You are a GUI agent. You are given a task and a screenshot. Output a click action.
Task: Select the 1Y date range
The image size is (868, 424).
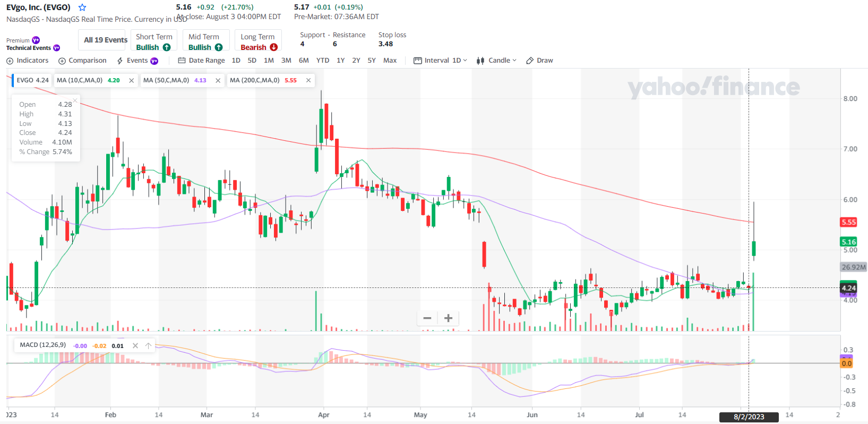pyautogui.click(x=341, y=61)
